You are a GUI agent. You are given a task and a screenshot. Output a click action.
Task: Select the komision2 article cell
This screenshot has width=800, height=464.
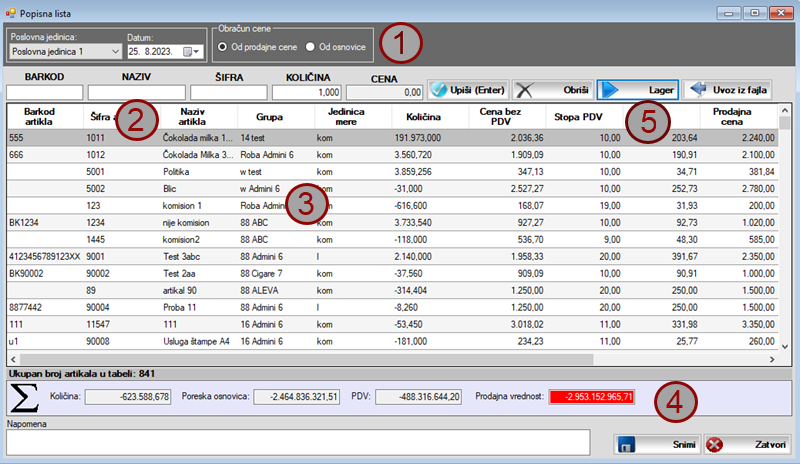[x=199, y=239]
